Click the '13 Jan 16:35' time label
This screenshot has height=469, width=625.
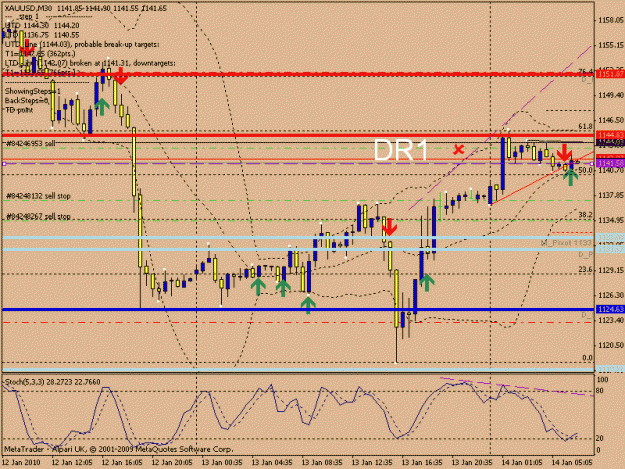[x=422, y=462]
